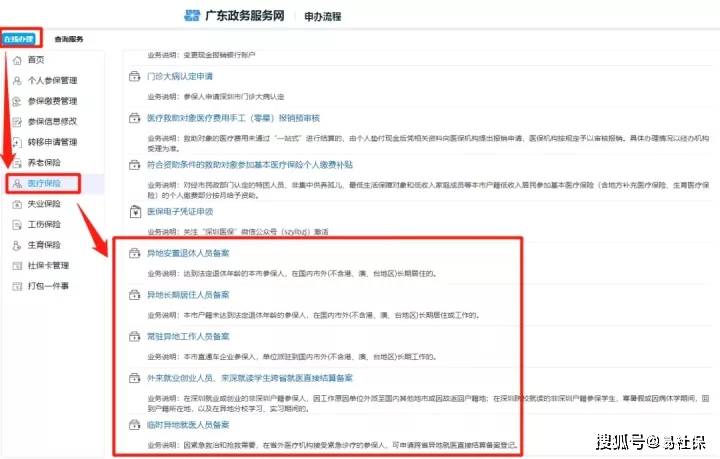Viewport: 720px width, 459px height.
Task: Click the 个人参保管理 person icon
Action: (16, 80)
